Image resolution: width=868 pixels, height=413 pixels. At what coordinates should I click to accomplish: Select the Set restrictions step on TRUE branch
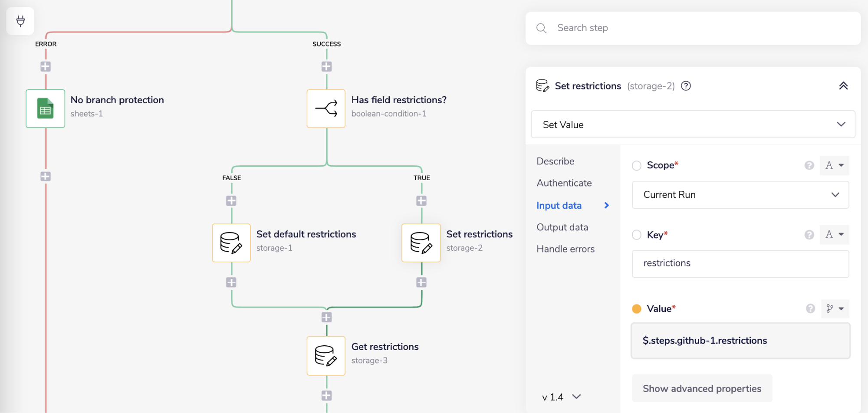(421, 243)
